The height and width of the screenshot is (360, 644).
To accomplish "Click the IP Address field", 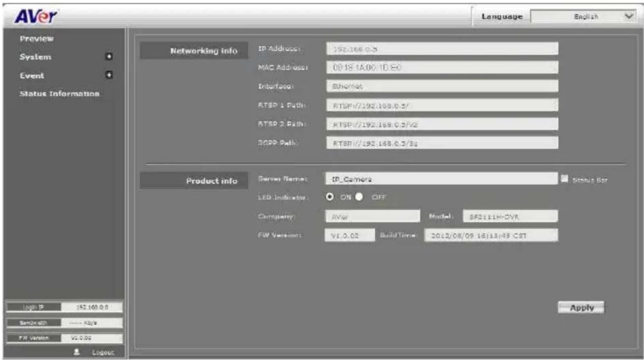I will (x=441, y=48).
